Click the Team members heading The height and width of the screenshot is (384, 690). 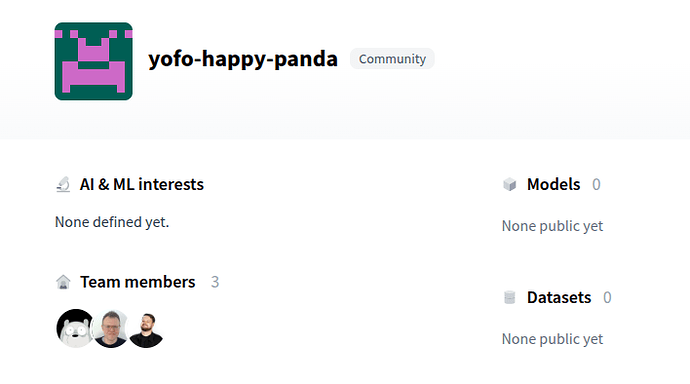coord(138,282)
